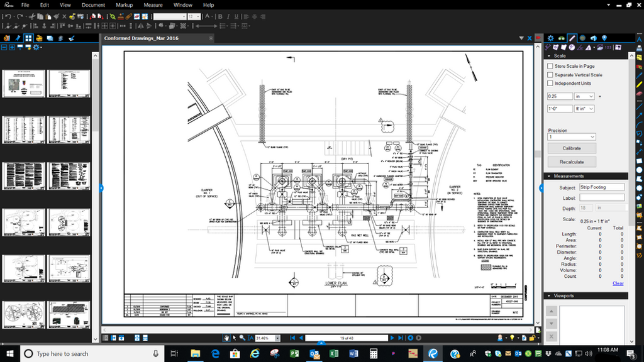Viewport: 644px width, 362px height.
Task: Check Separate Vertical Scale
Action: 550,74
